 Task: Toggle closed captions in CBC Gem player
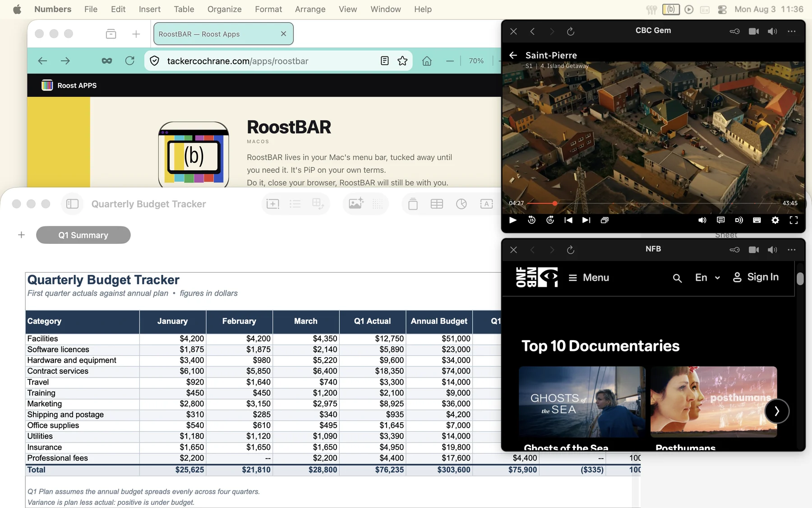tap(720, 220)
